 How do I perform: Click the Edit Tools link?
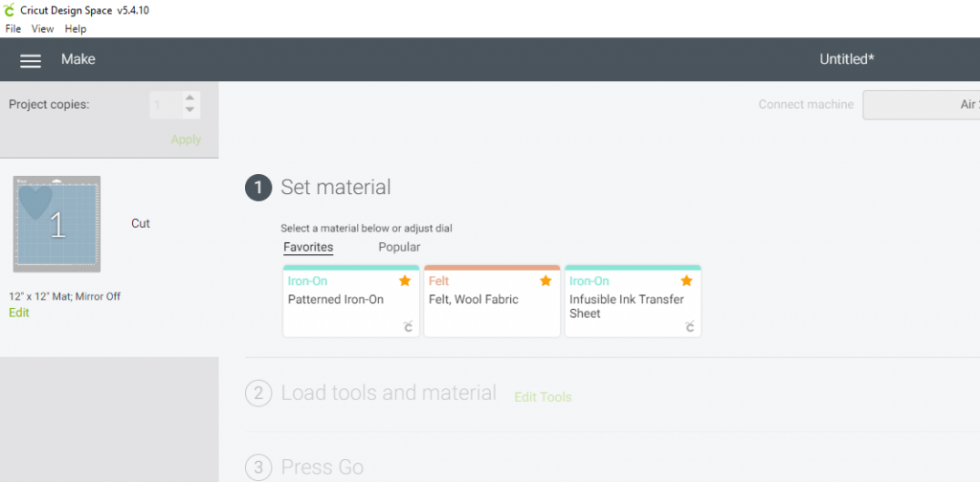(x=543, y=397)
